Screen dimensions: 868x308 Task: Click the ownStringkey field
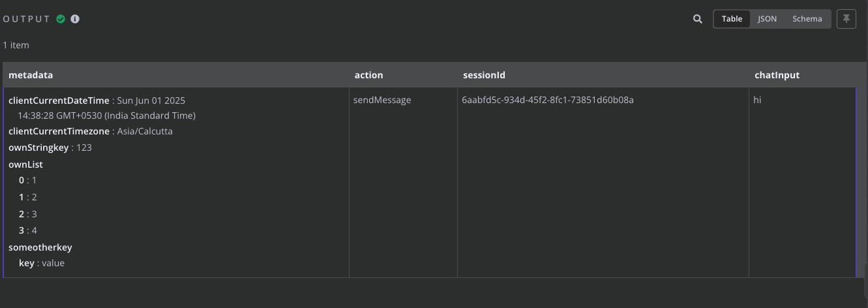coord(38,147)
